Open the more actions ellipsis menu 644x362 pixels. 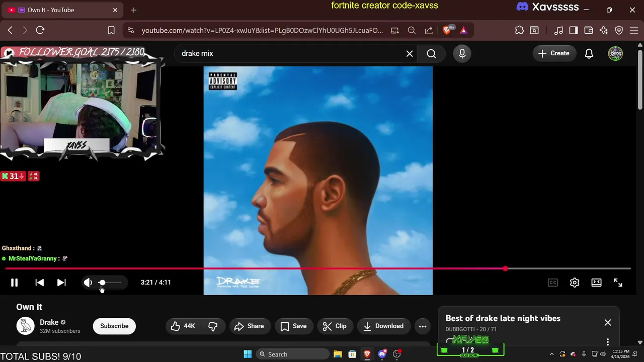[x=423, y=326]
